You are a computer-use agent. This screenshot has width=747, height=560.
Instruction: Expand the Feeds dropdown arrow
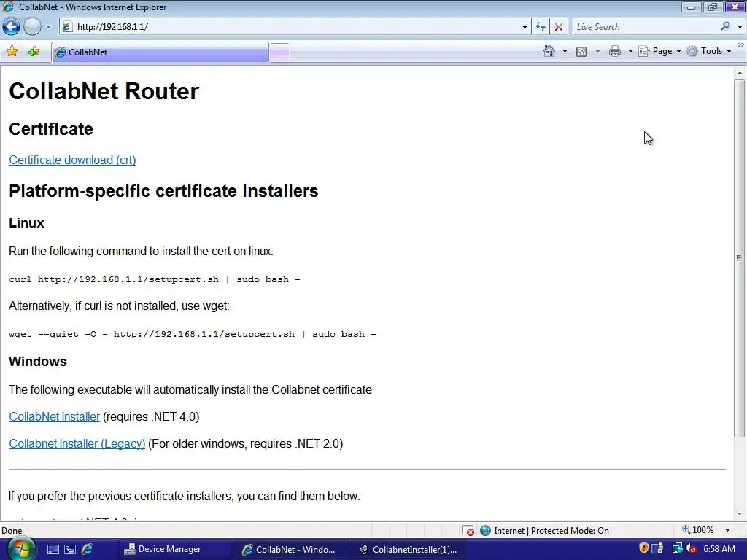tap(597, 51)
